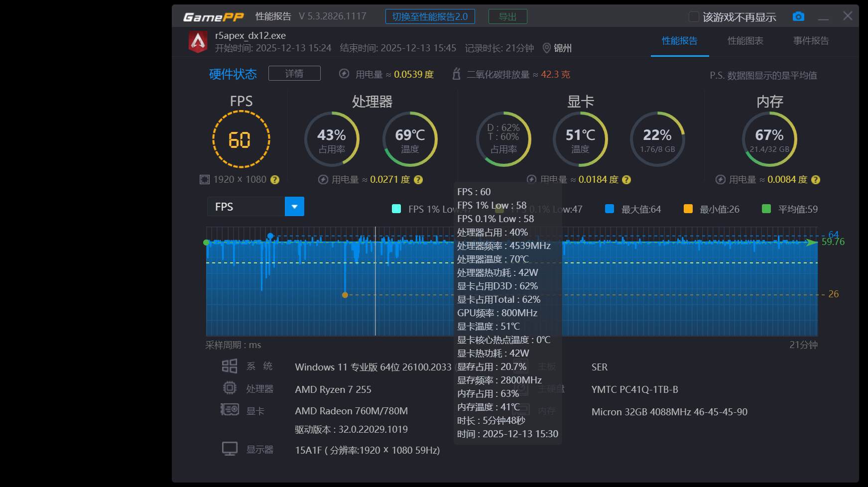
Task: Click the YMTC PC41Q-1TB-B disk name
Action: (x=635, y=389)
